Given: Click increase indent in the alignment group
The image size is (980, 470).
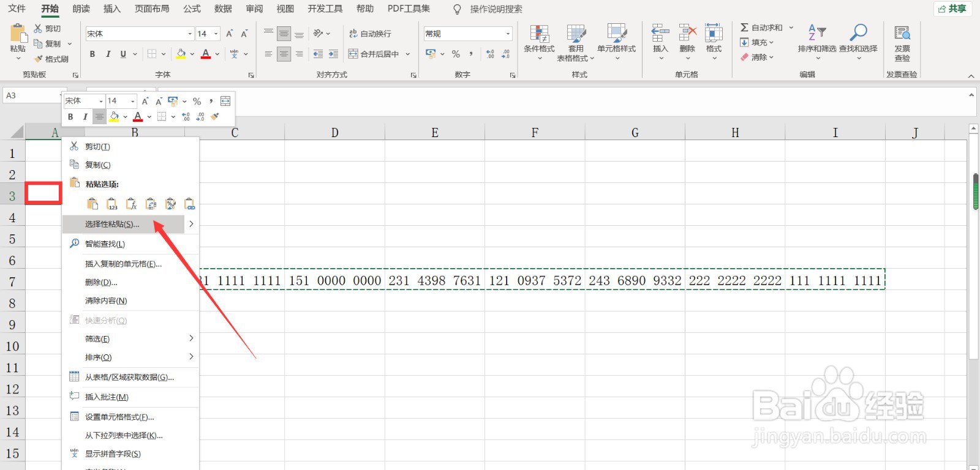Looking at the screenshot, I should coord(333,54).
